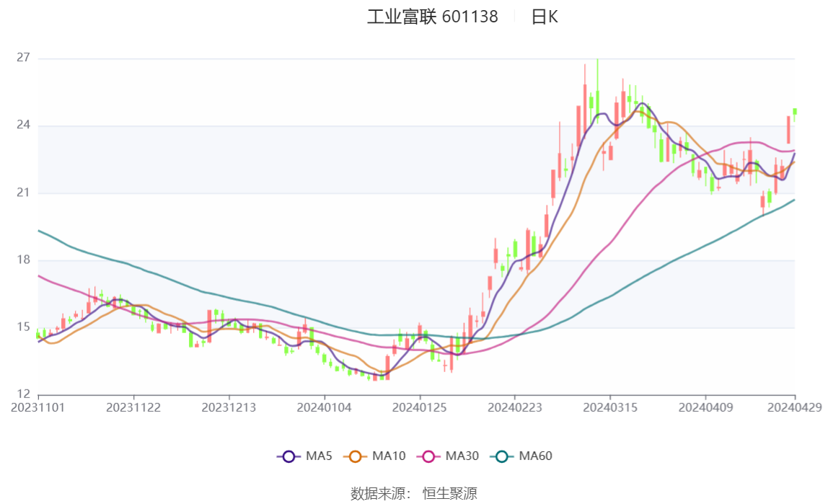Click the 20240223 x-axis date label
Viewport: 828px width, 504px height.
point(514,407)
